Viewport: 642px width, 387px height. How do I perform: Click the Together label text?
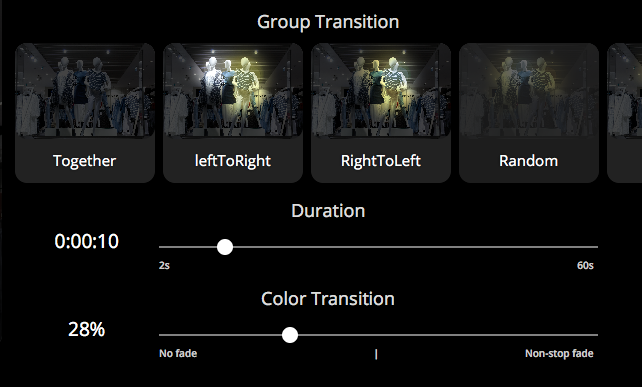[x=84, y=161]
